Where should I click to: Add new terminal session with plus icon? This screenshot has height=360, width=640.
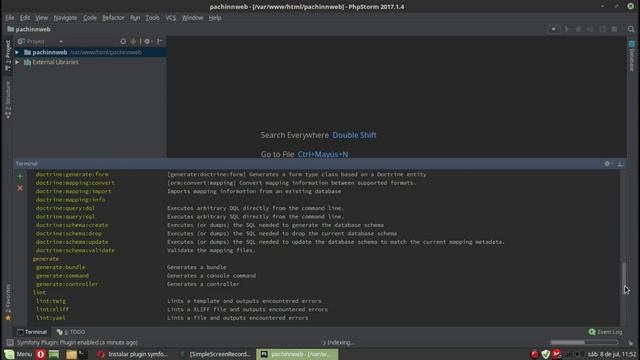pos(20,176)
